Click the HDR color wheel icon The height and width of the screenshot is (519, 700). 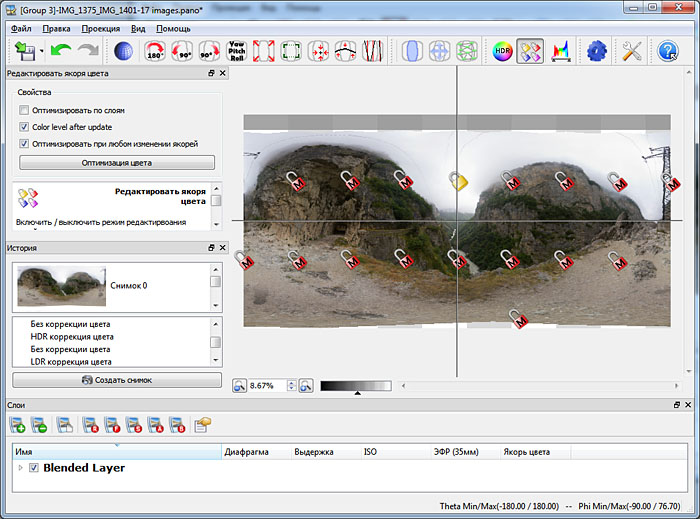point(503,51)
